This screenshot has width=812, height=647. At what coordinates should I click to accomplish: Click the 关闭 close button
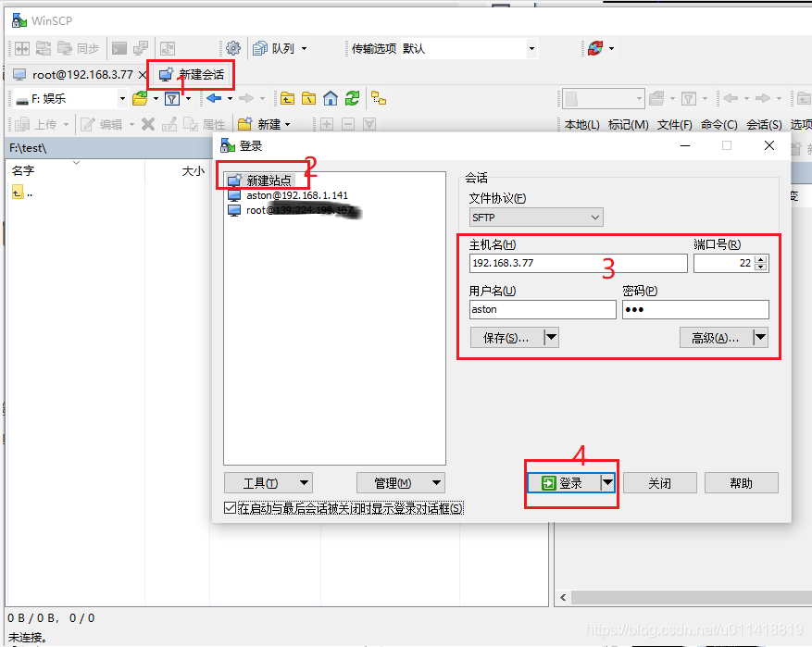coord(660,483)
